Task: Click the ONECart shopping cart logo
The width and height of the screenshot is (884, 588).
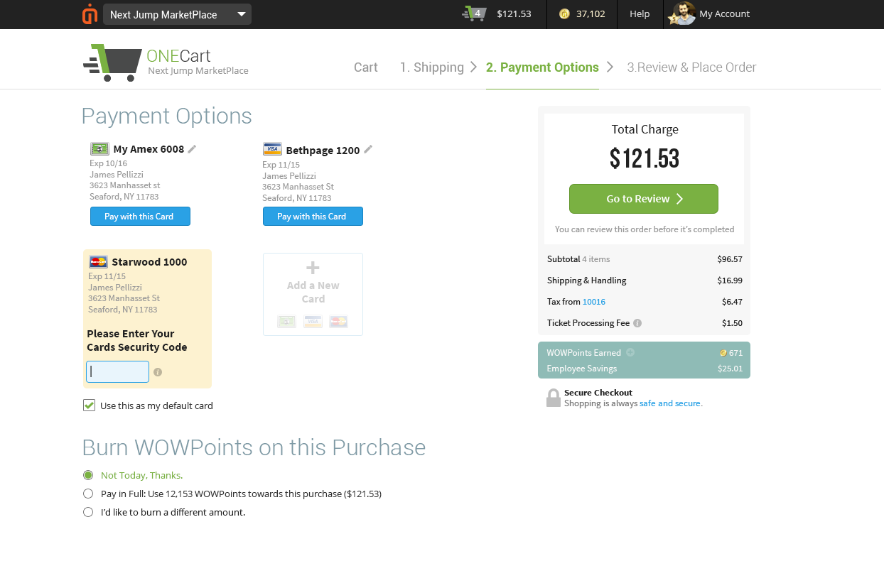Action: point(113,62)
